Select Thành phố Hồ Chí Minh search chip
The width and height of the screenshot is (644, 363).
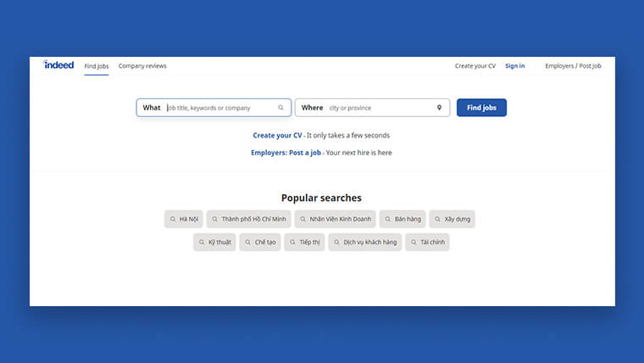[249, 219]
